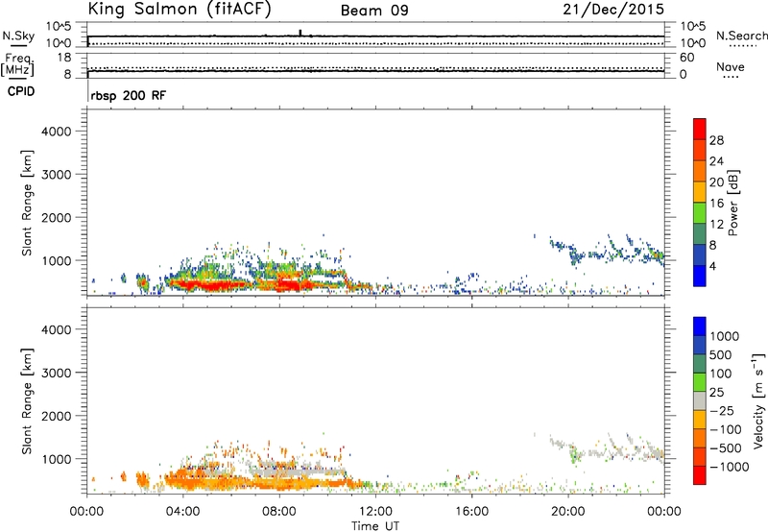The image size is (768, 532).
Task: Click the 'King Salmon (fitACF)' title
Action: click(180, 10)
